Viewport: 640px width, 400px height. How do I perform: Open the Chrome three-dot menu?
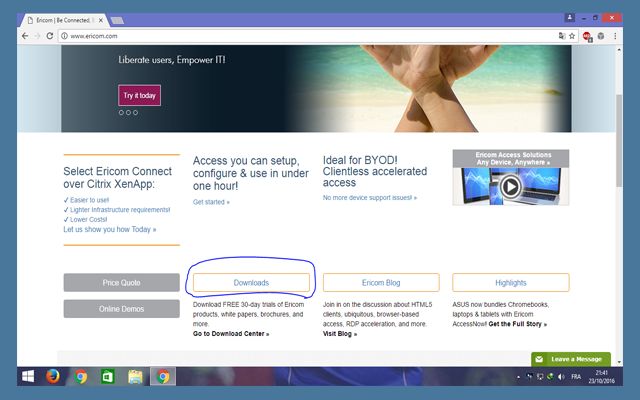613,36
